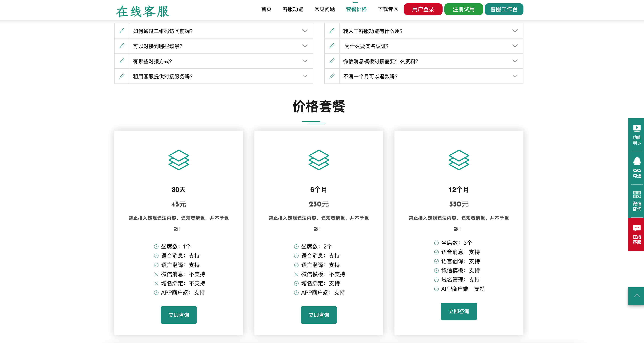Open the 下载专区 menu item

pos(388,9)
